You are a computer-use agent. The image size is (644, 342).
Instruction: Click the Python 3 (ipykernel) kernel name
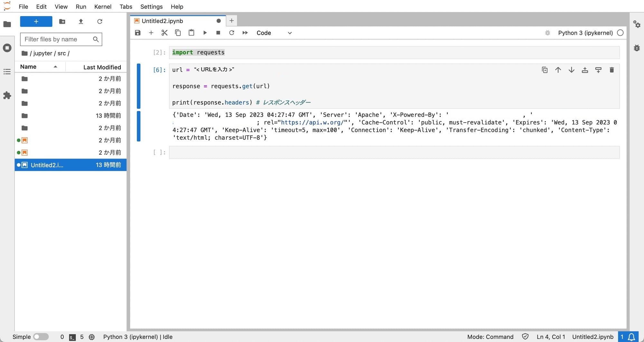585,33
